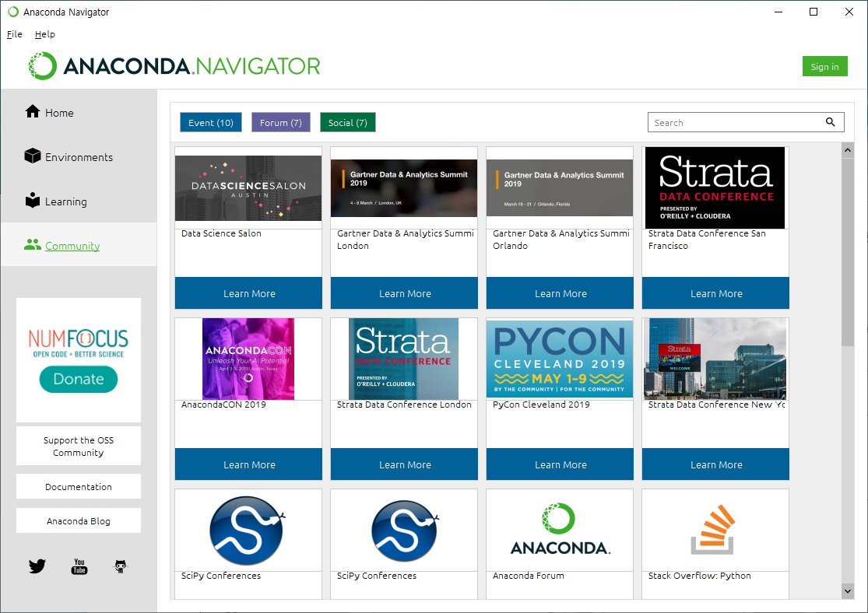Screen dimensions: 868x613
Task: Click the search magnifier icon
Action: 830,122
